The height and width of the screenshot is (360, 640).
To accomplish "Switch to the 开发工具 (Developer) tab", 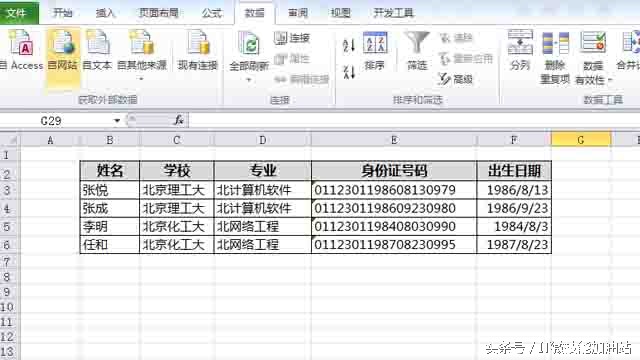I will pos(393,13).
